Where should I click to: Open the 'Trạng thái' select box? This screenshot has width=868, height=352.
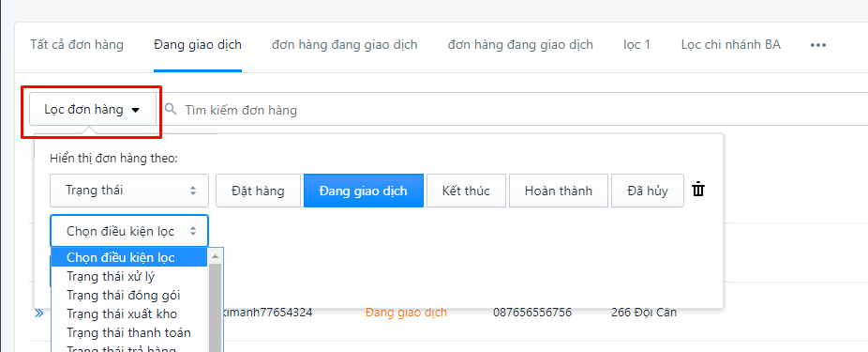click(129, 191)
